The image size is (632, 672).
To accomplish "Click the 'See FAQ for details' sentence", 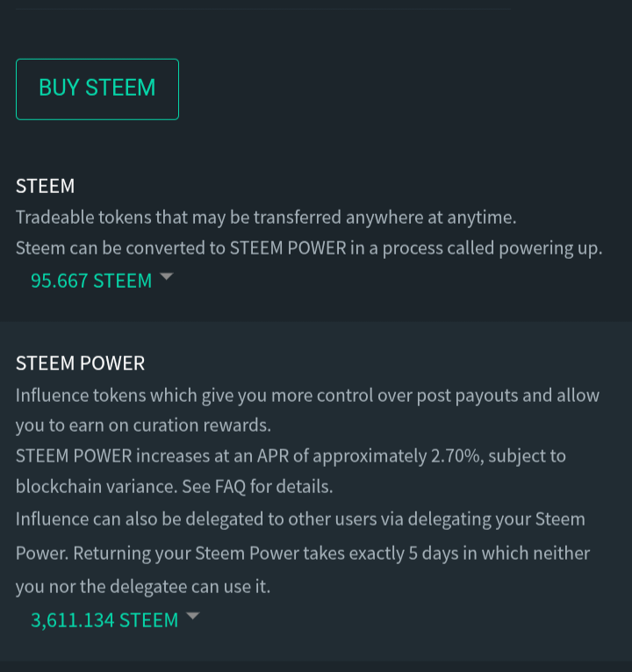I will (257, 486).
